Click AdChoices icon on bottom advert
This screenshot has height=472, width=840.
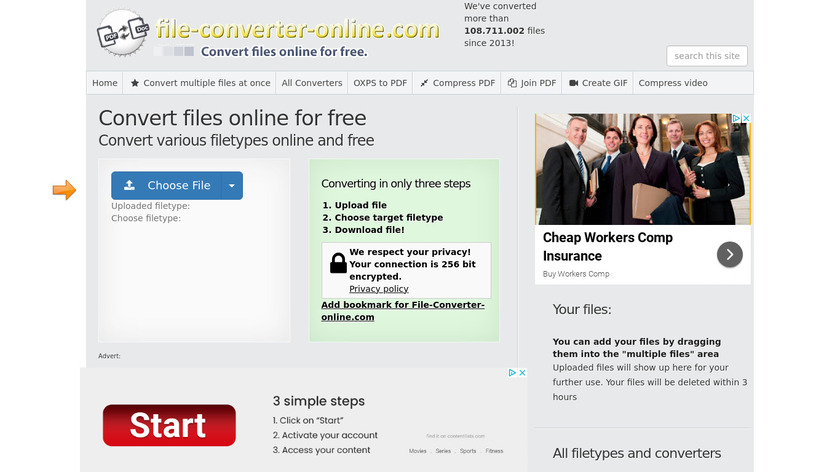[x=513, y=372]
